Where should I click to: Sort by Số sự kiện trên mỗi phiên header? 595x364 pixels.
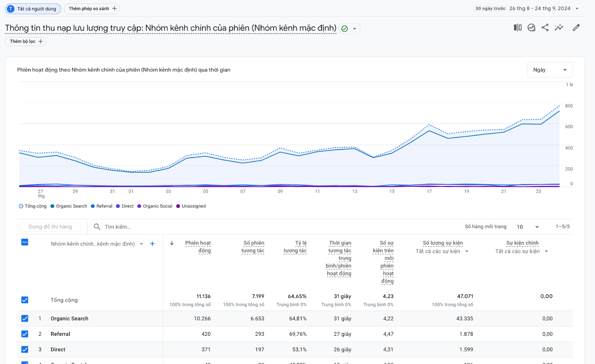click(x=383, y=262)
